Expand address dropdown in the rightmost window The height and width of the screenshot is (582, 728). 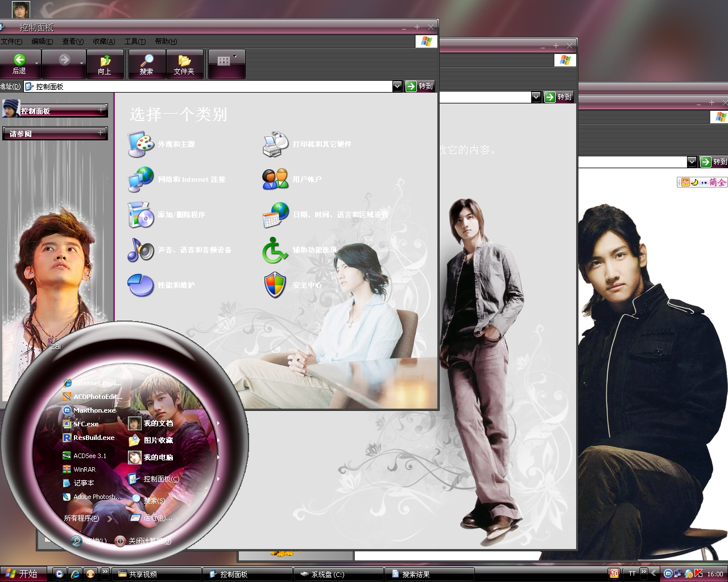click(692, 162)
